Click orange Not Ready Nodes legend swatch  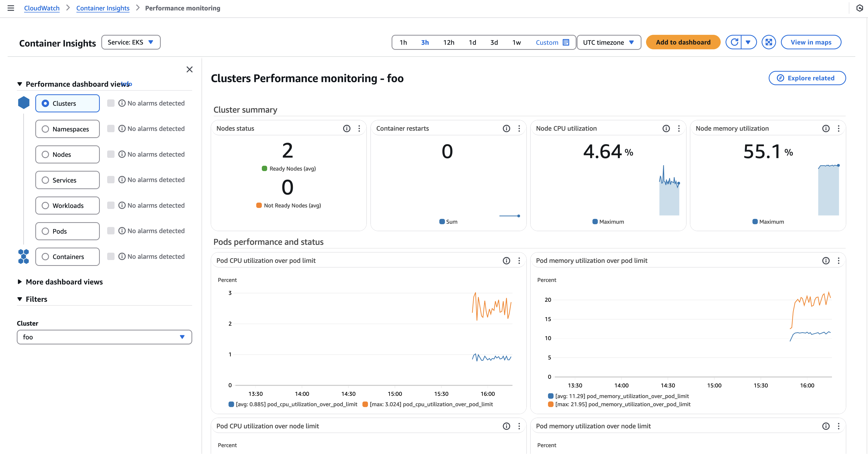click(259, 205)
